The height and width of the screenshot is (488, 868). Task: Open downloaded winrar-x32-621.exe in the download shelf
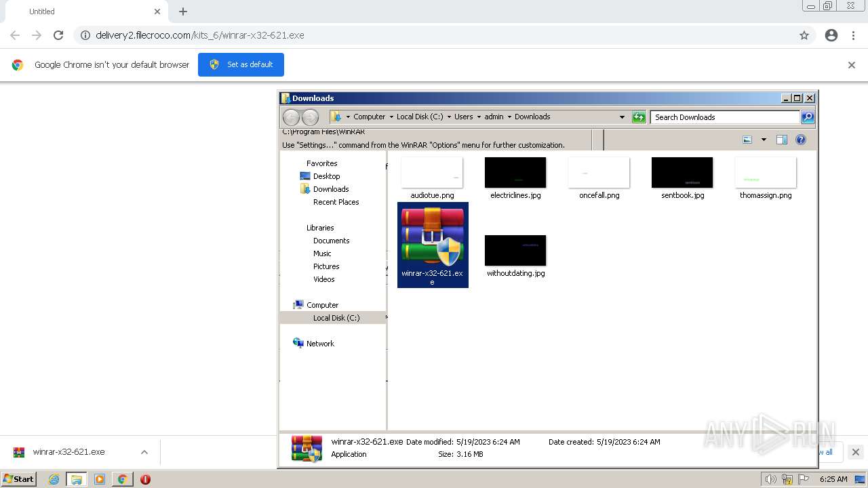coord(68,452)
